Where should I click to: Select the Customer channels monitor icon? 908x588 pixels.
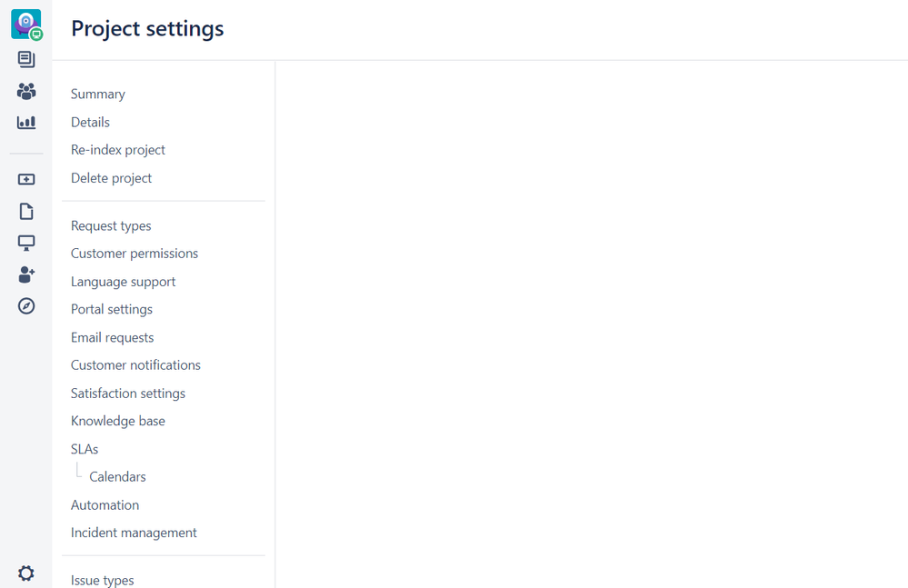point(25,243)
